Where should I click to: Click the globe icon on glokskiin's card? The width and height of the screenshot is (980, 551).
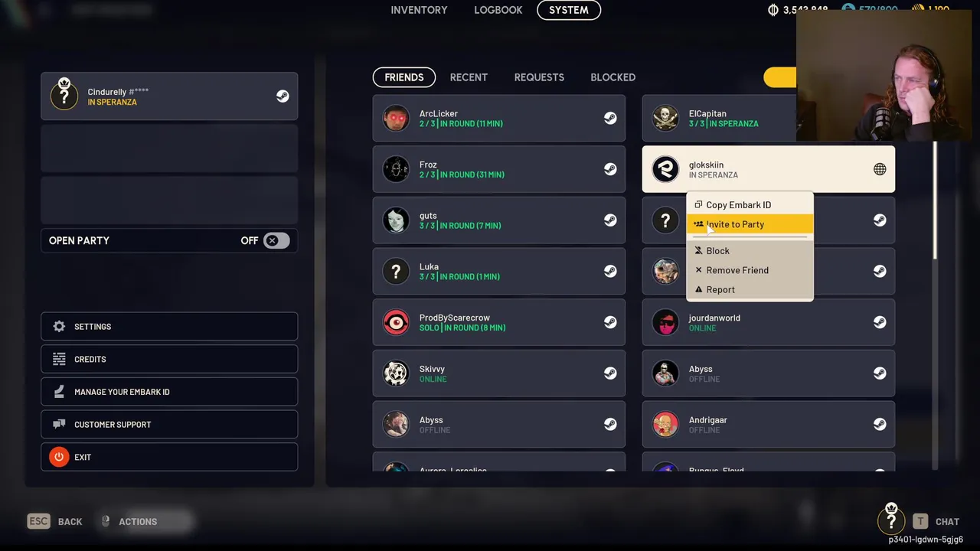pyautogui.click(x=880, y=169)
